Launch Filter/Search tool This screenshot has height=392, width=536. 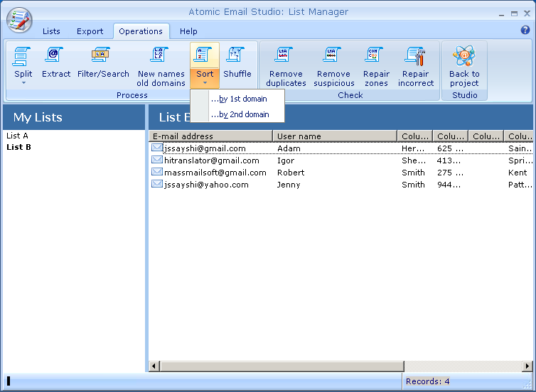pyautogui.click(x=103, y=63)
